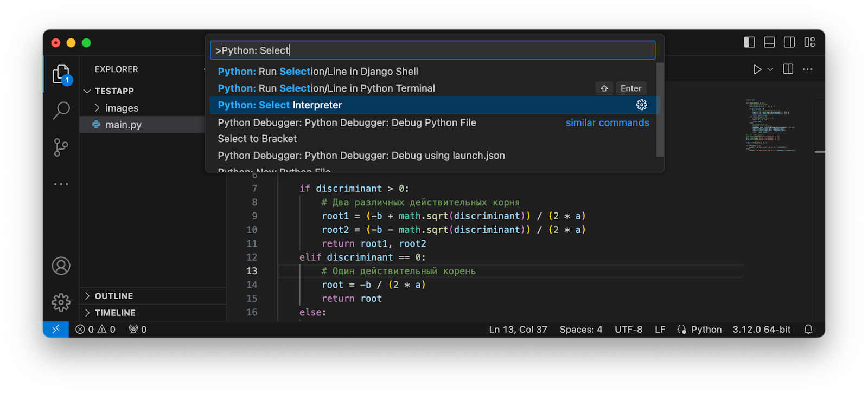Open errors and warnings count in status bar
868x394 pixels.
coord(95,330)
